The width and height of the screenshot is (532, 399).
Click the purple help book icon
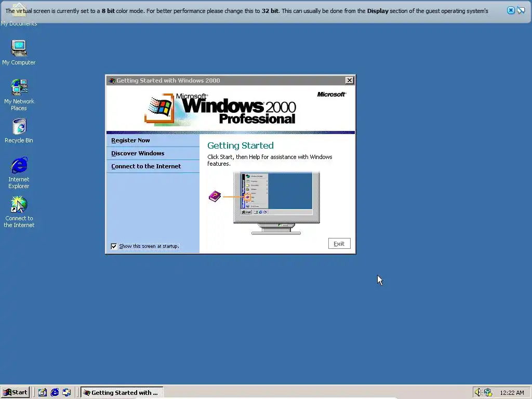(x=215, y=196)
